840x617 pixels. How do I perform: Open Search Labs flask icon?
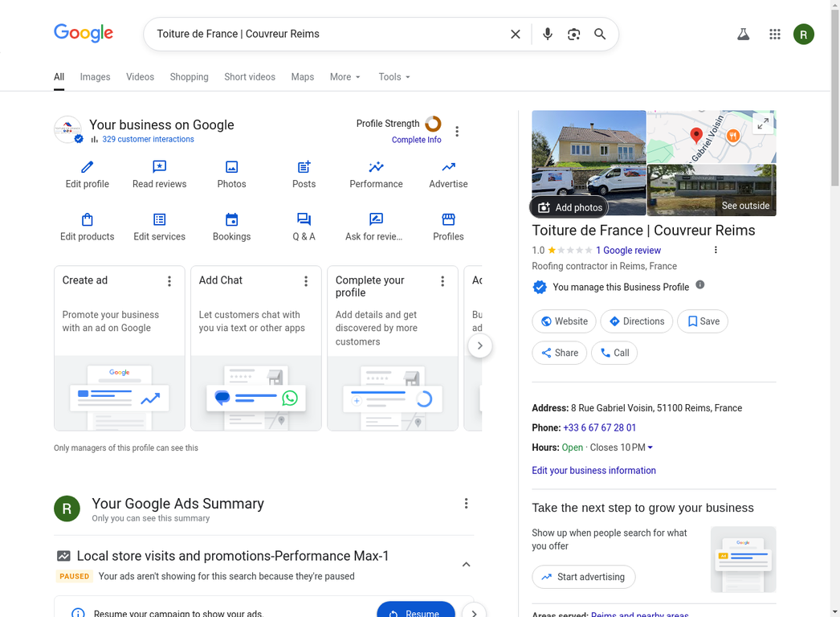743,34
